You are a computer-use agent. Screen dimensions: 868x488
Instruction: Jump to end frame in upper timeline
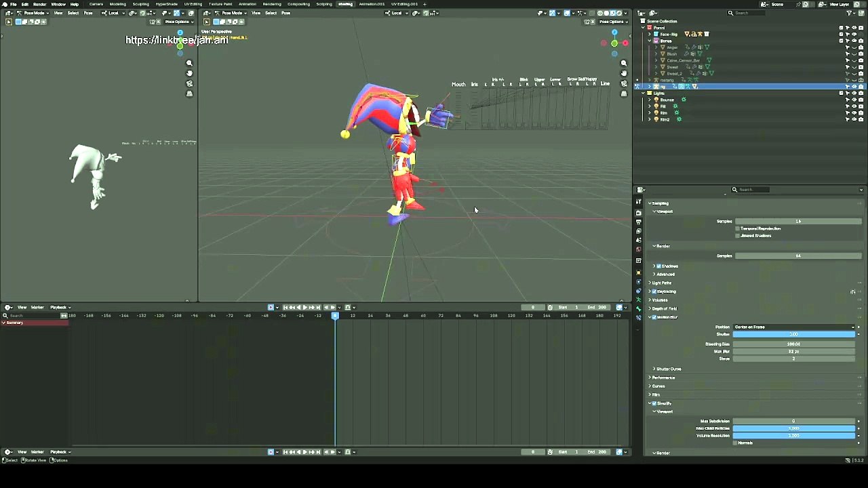pyautogui.click(x=318, y=308)
